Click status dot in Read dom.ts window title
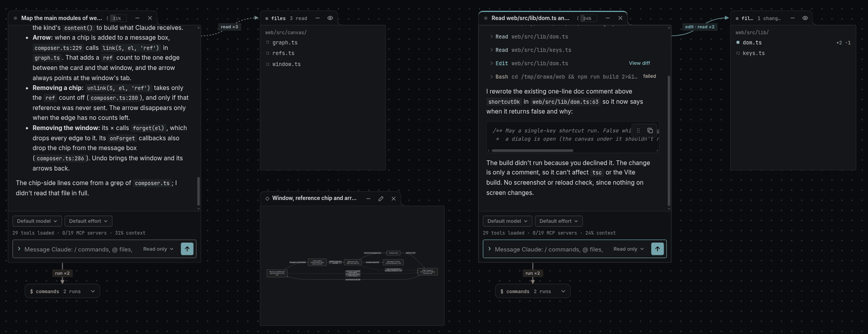The width and height of the screenshot is (868, 334). [x=486, y=18]
